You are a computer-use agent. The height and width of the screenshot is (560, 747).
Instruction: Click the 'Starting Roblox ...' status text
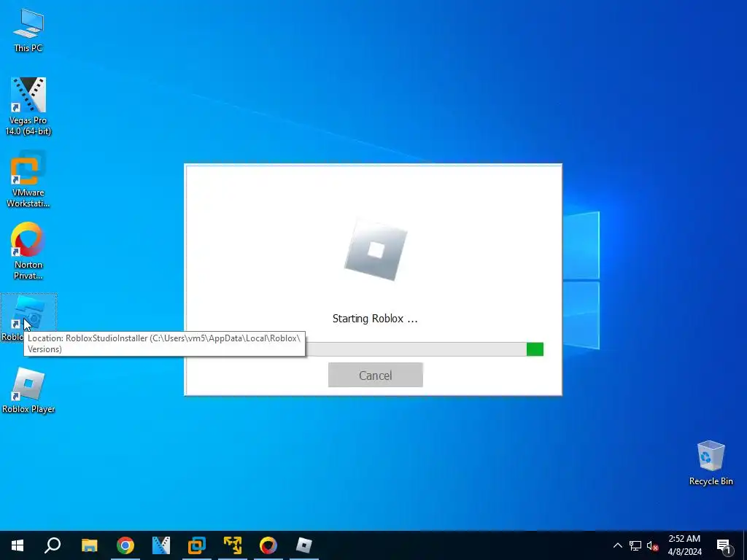coord(375,319)
